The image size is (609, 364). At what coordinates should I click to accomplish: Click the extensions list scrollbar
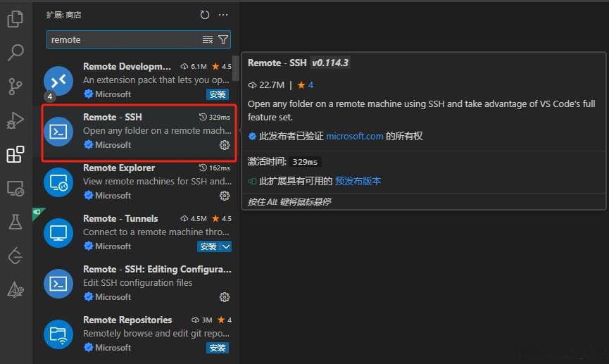coord(235,69)
